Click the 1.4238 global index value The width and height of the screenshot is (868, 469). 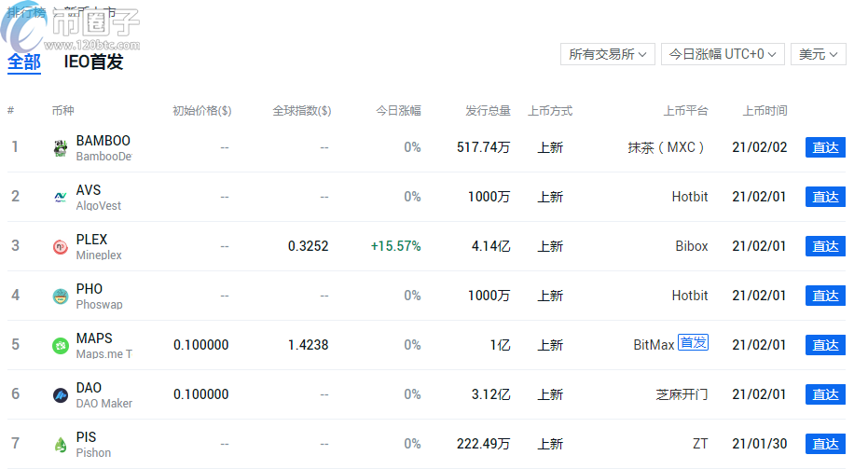308,345
